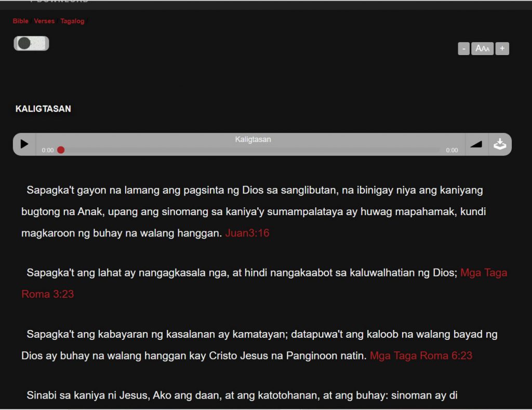Click the Kaligtasan audio track title
The width and height of the screenshot is (532, 410).
(252, 140)
